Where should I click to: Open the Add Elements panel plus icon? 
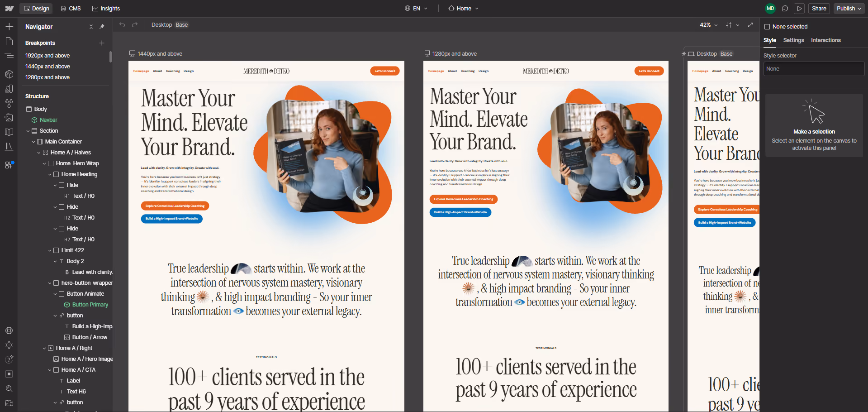pyautogui.click(x=9, y=27)
